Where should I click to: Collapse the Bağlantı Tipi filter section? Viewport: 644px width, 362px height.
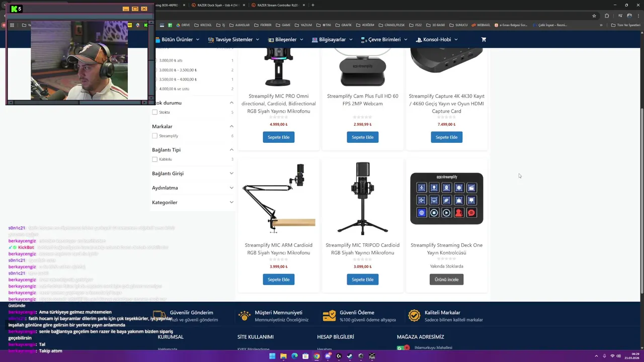231,150
